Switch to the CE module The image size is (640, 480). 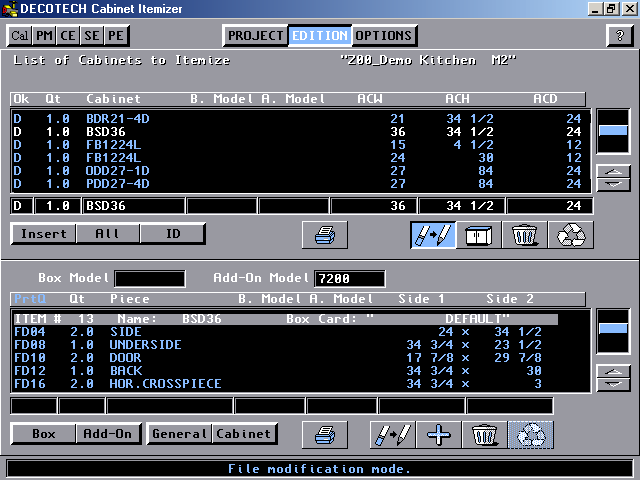pos(68,36)
